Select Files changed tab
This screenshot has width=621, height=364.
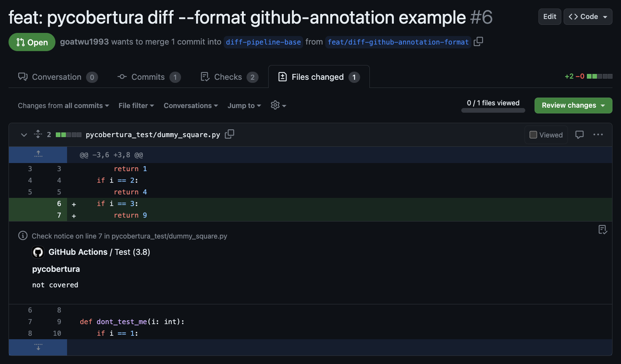click(319, 77)
